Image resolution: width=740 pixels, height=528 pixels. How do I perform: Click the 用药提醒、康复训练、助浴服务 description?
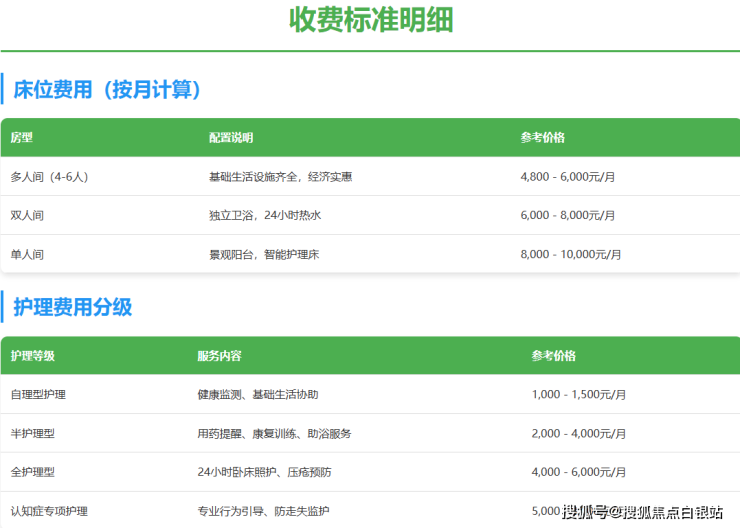tap(274, 434)
